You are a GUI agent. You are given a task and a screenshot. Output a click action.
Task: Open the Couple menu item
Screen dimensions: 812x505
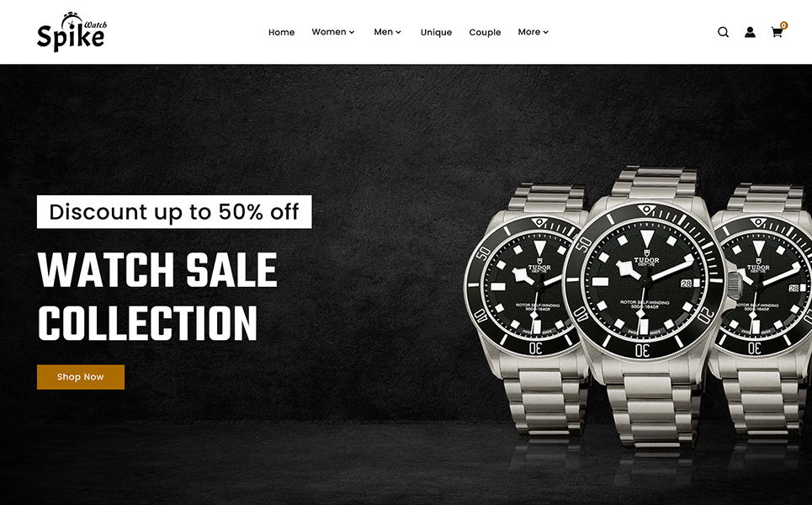485,32
